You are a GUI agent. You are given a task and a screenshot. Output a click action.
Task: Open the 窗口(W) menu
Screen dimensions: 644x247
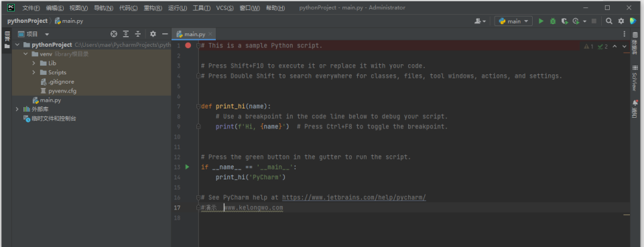[x=250, y=8]
